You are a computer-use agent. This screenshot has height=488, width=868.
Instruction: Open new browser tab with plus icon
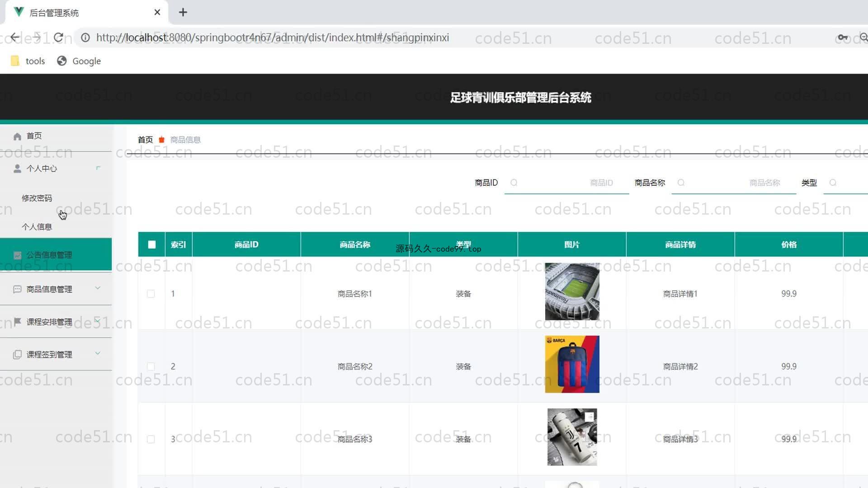pos(183,12)
